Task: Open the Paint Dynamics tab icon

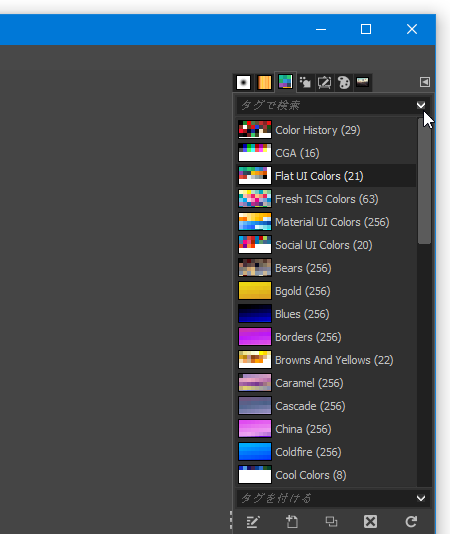Action: (x=305, y=82)
